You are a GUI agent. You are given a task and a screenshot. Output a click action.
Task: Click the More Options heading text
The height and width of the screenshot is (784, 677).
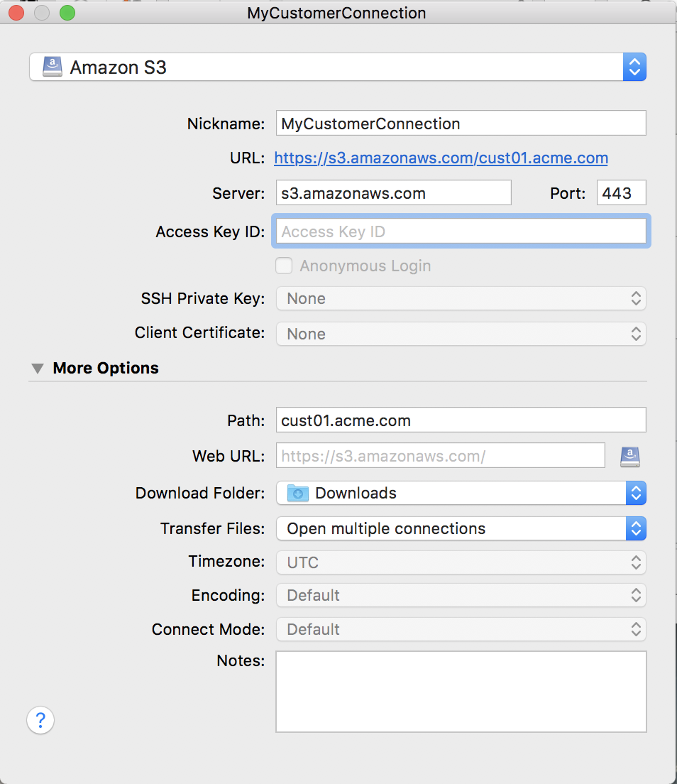point(106,368)
